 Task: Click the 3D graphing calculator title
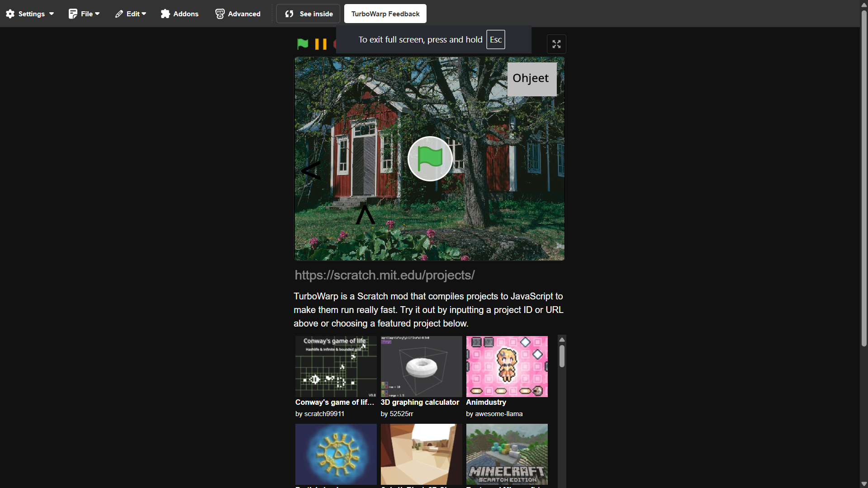tap(420, 402)
